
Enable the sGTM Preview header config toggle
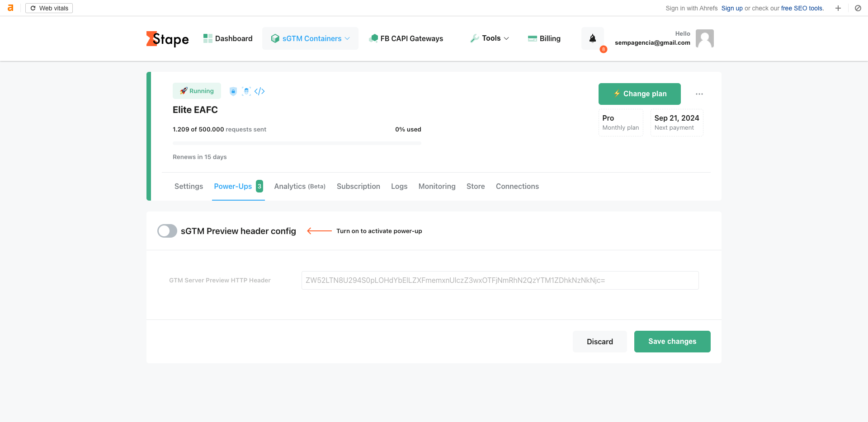(x=167, y=231)
